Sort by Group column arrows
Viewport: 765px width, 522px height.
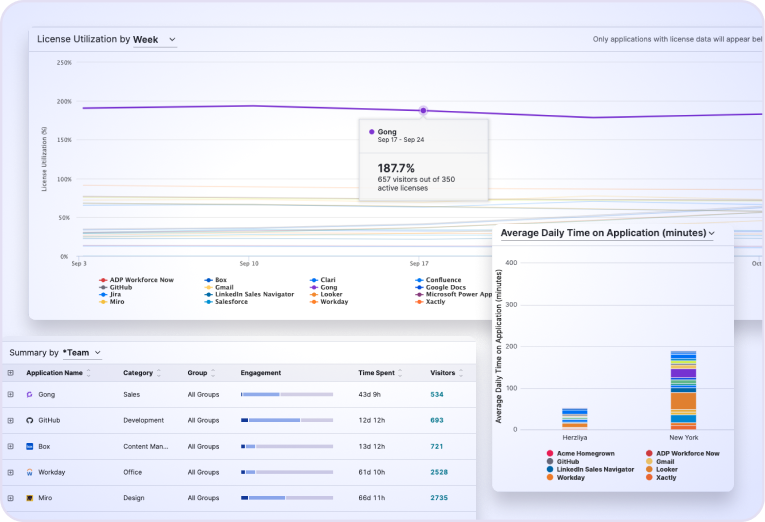tap(213, 373)
